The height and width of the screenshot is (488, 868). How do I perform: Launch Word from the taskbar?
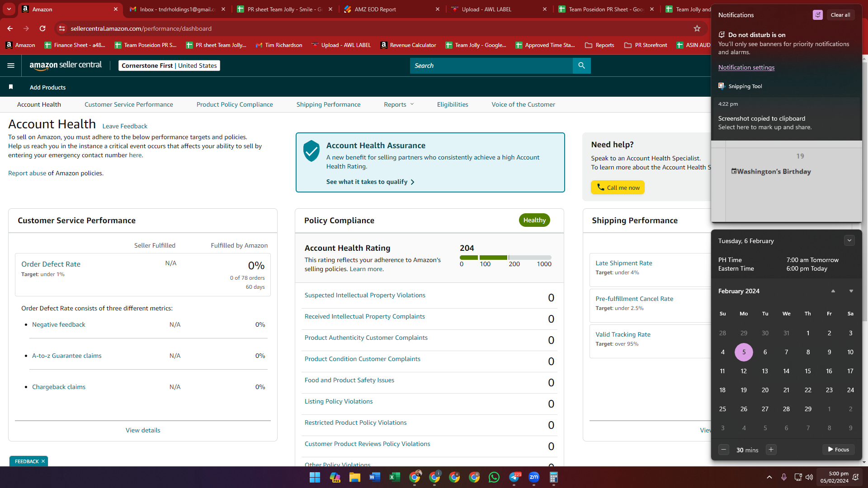pyautogui.click(x=374, y=477)
